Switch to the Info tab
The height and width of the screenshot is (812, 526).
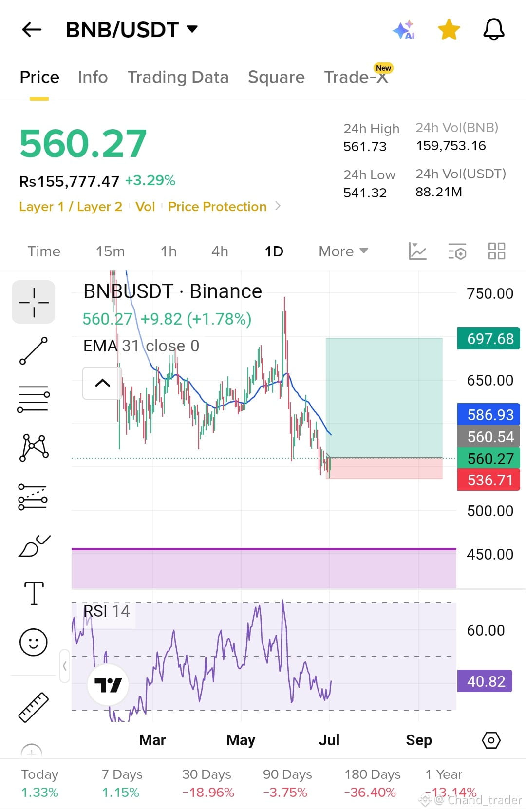(93, 77)
